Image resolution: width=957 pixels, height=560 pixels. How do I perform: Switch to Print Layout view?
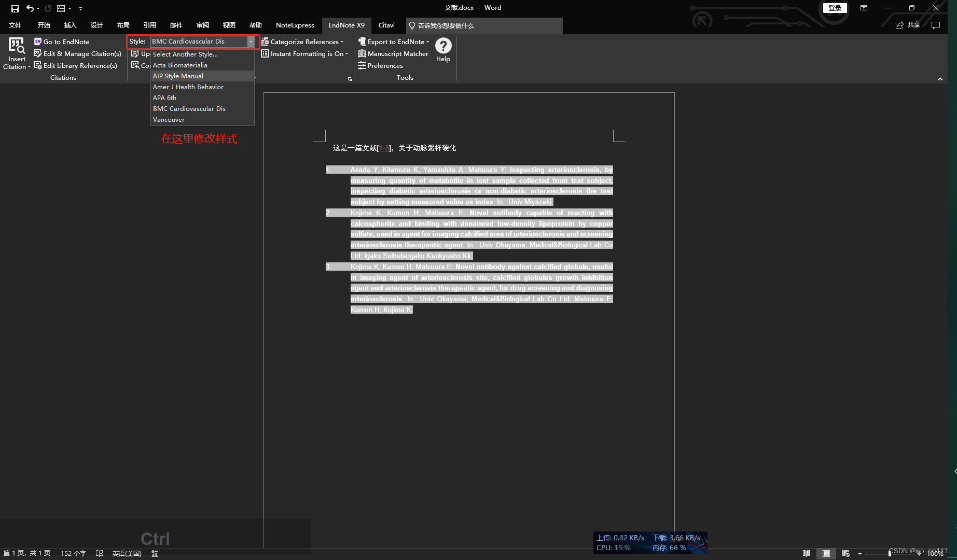coord(826,553)
